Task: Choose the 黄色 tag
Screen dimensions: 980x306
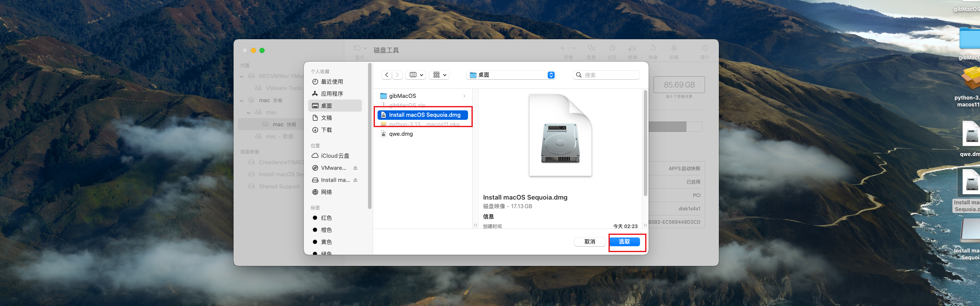Action: pos(335,242)
